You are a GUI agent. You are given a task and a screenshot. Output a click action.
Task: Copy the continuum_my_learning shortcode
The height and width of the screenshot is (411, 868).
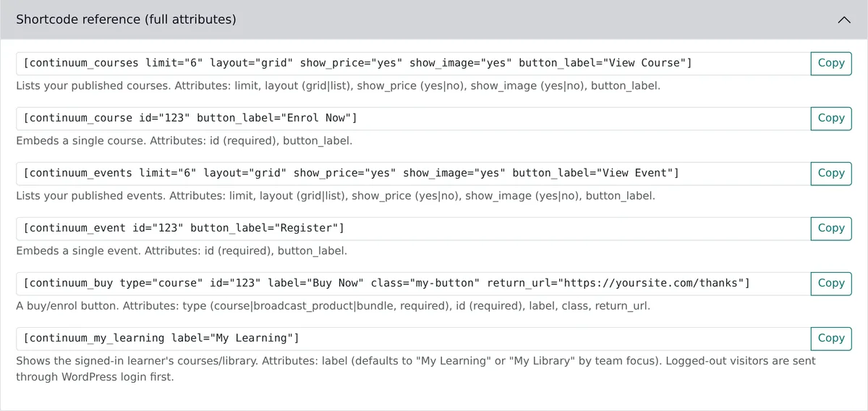coord(831,338)
